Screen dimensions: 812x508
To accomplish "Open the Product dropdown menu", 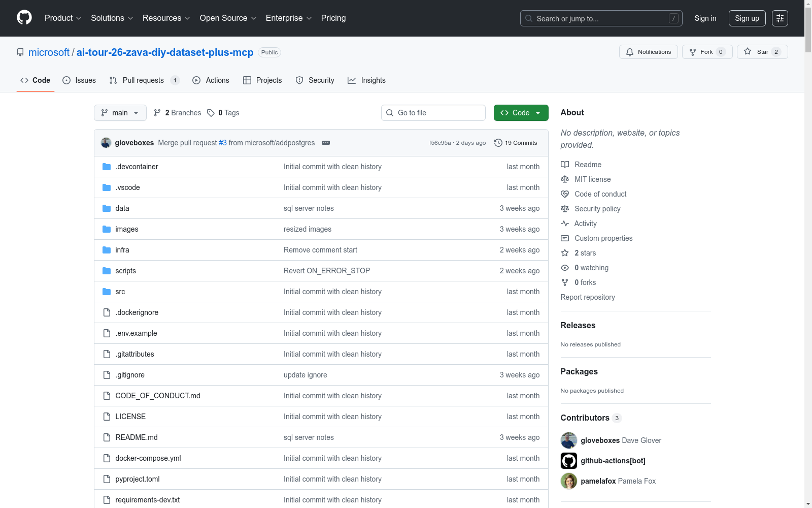I will pyautogui.click(x=63, y=18).
